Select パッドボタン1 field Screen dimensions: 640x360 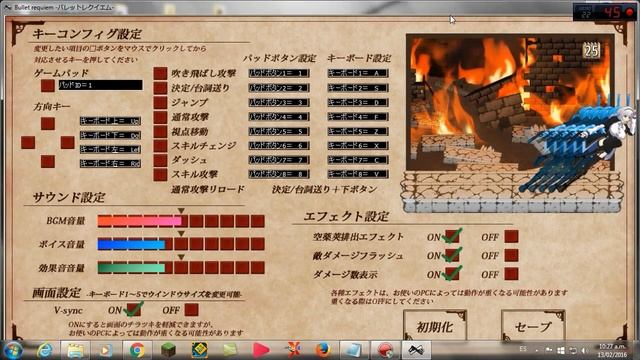279,73
